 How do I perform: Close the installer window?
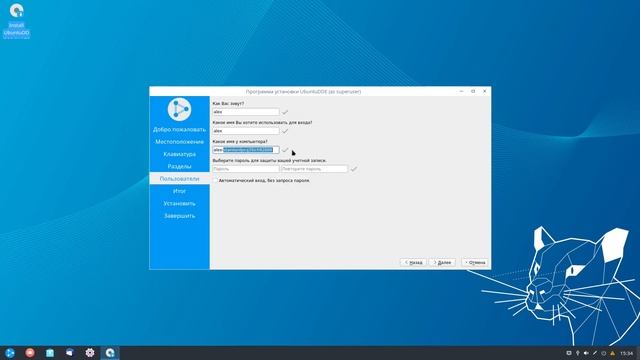point(484,91)
